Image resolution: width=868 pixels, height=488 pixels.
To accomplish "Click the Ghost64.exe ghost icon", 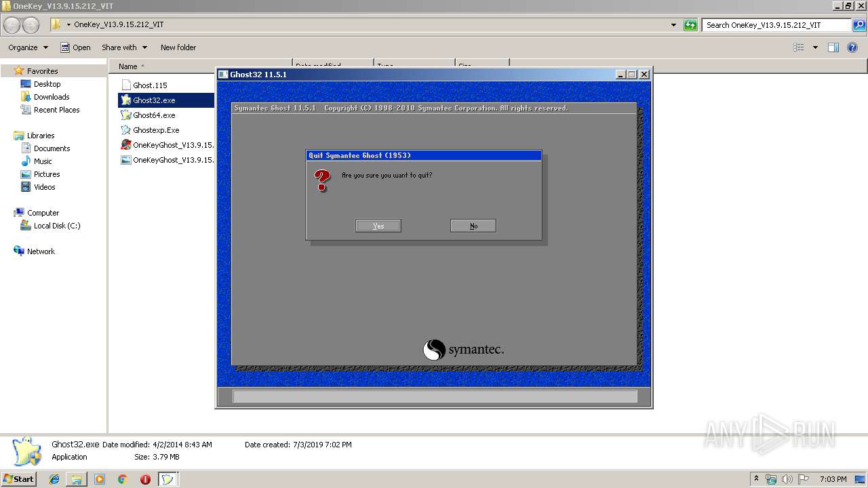I will pyautogui.click(x=126, y=115).
